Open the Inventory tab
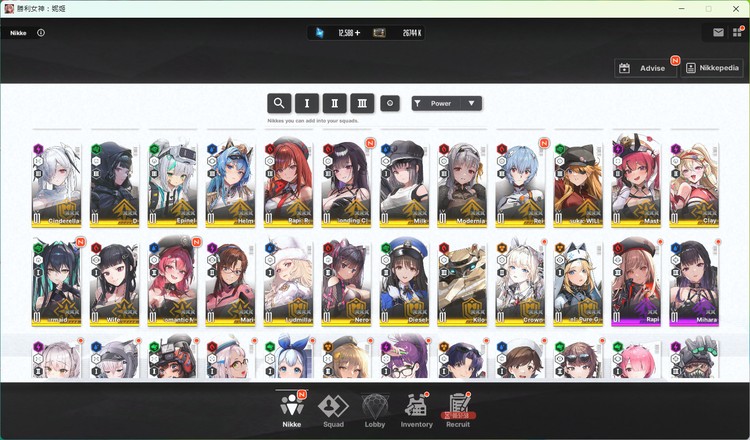This screenshot has width=750, height=440. click(416, 409)
